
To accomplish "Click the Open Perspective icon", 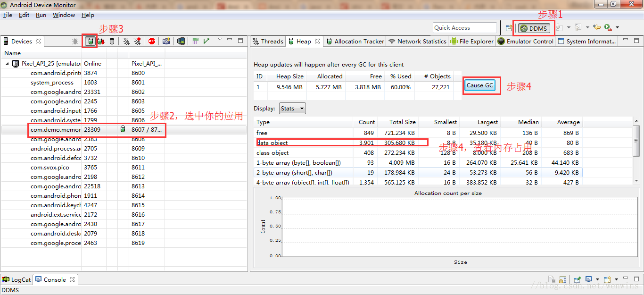I will 509,28.
